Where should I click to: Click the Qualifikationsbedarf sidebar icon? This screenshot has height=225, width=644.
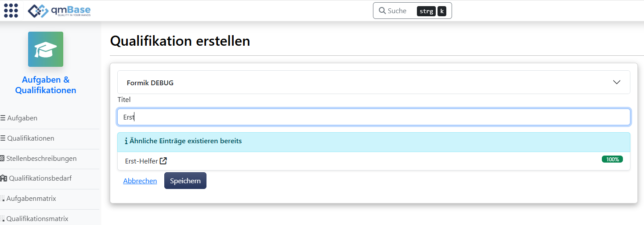(4, 178)
